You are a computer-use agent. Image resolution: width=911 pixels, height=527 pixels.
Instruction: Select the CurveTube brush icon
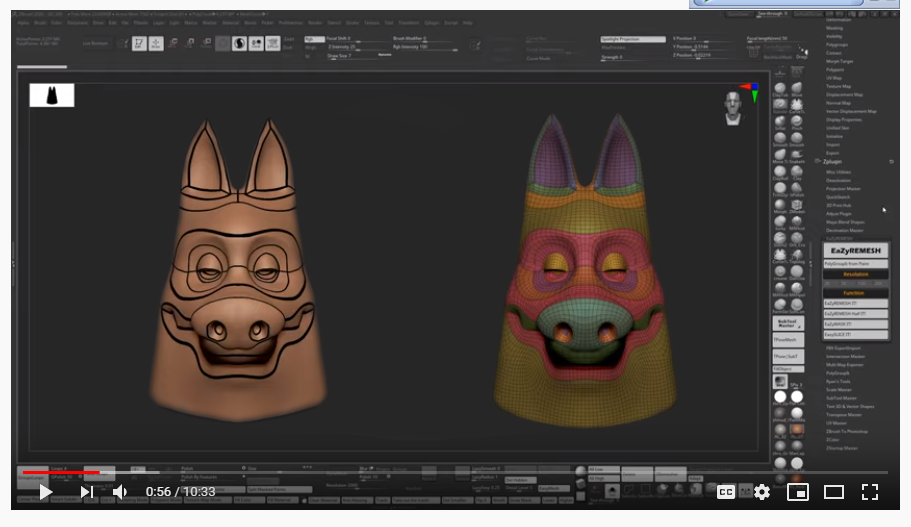point(797,106)
